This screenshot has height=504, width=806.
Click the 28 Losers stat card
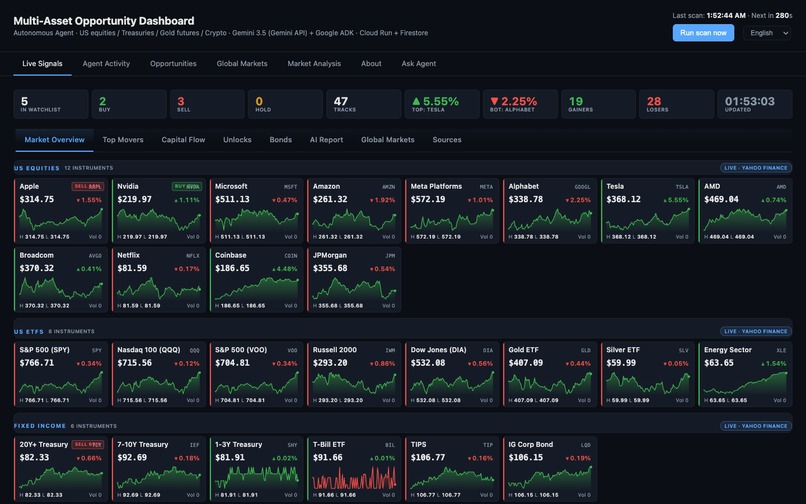(x=676, y=104)
